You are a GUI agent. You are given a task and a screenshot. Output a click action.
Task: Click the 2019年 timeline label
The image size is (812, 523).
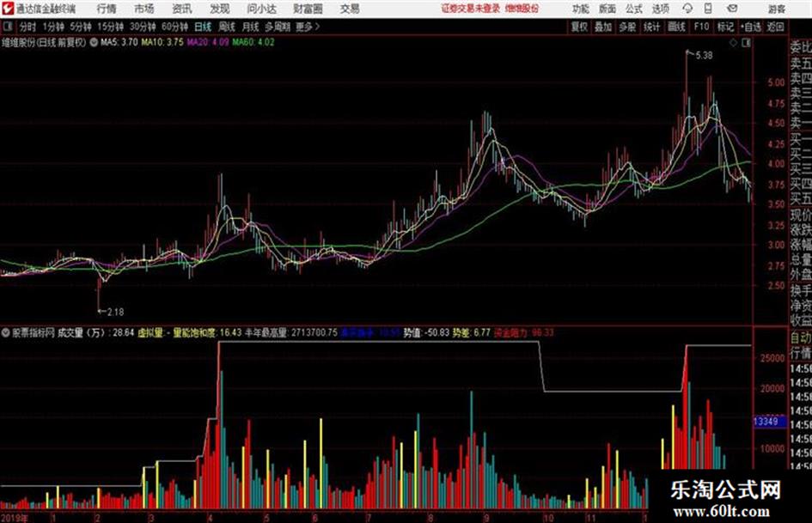point(15,517)
